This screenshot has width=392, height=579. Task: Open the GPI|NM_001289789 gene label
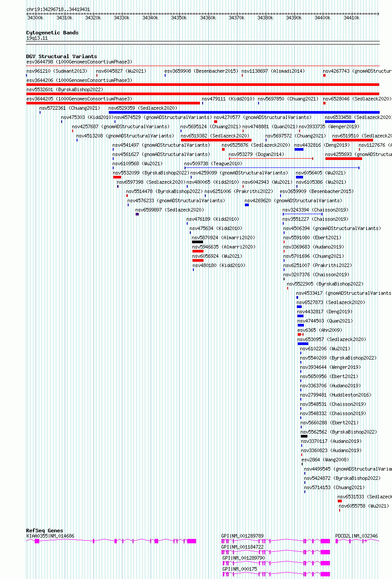[x=242, y=536]
